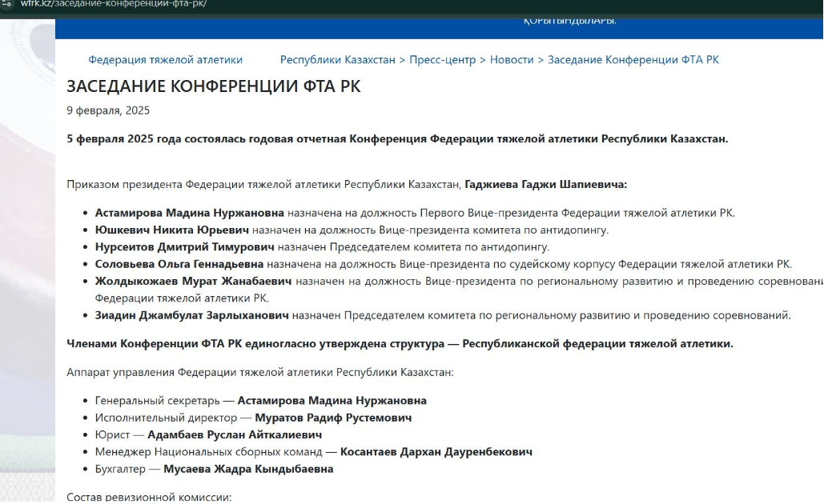Click the wtfrk.kz URL in the address bar
The height and width of the screenshot is (504, 828).
tap(112, 4)
